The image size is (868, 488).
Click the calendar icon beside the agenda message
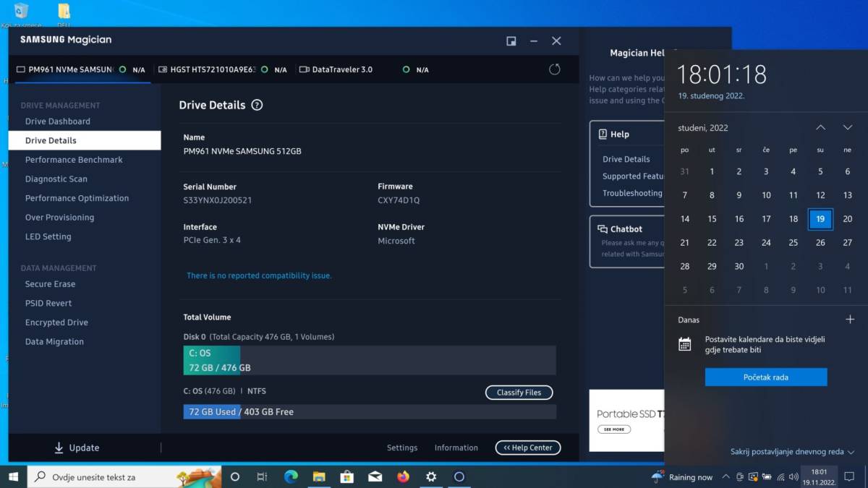(x=685, y=344)
